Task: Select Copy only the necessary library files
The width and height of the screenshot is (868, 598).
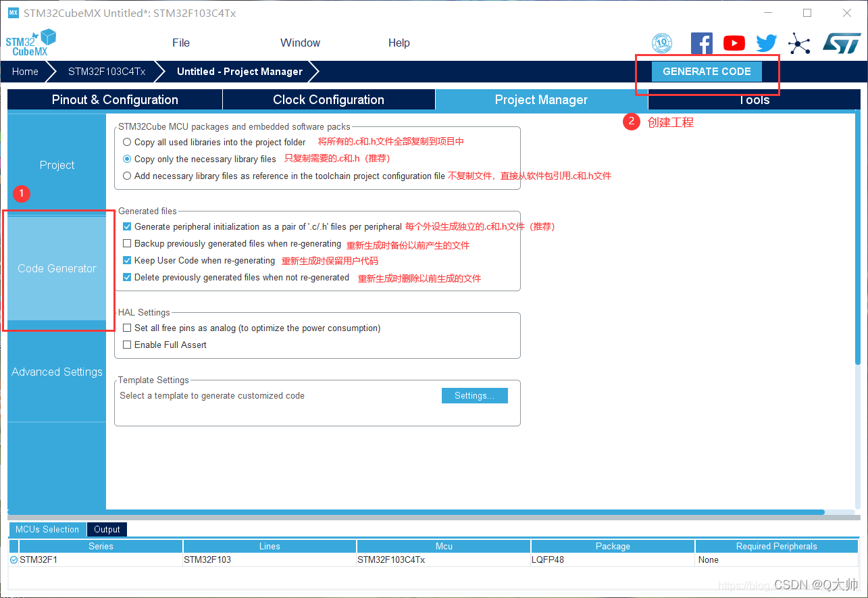Action: tap(127, 159)
